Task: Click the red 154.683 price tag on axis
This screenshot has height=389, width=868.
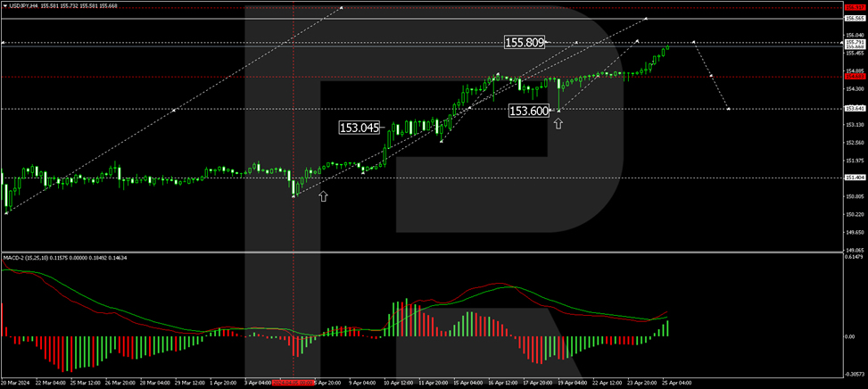Action: click(x=856, y=77)
